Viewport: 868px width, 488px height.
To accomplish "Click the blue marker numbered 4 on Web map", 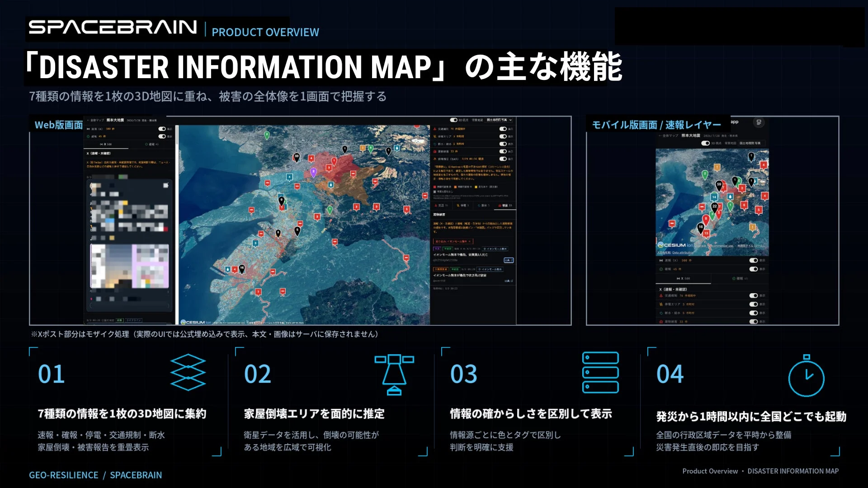I will point(289,177).
